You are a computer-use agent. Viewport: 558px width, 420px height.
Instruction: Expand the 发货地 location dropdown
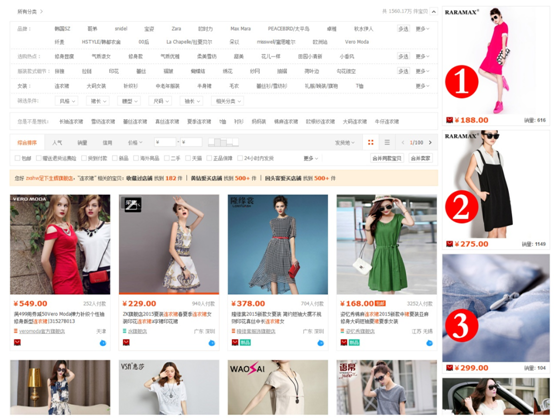click(344, 142)
